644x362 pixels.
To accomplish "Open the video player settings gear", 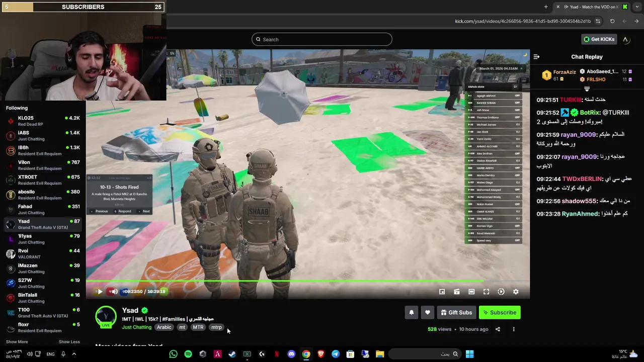I will (x=516, y=292).
